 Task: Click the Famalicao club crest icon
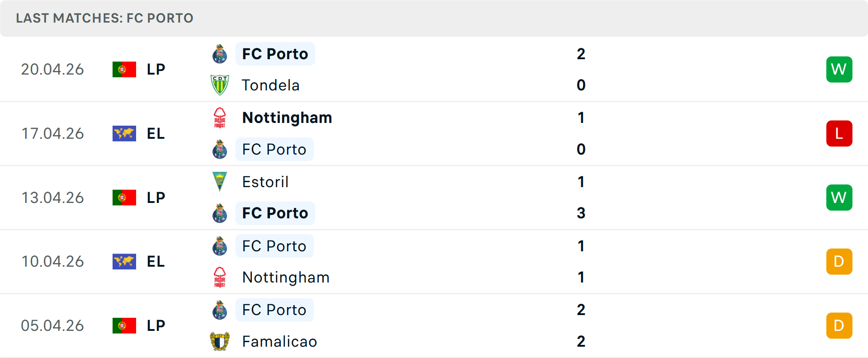220,341
